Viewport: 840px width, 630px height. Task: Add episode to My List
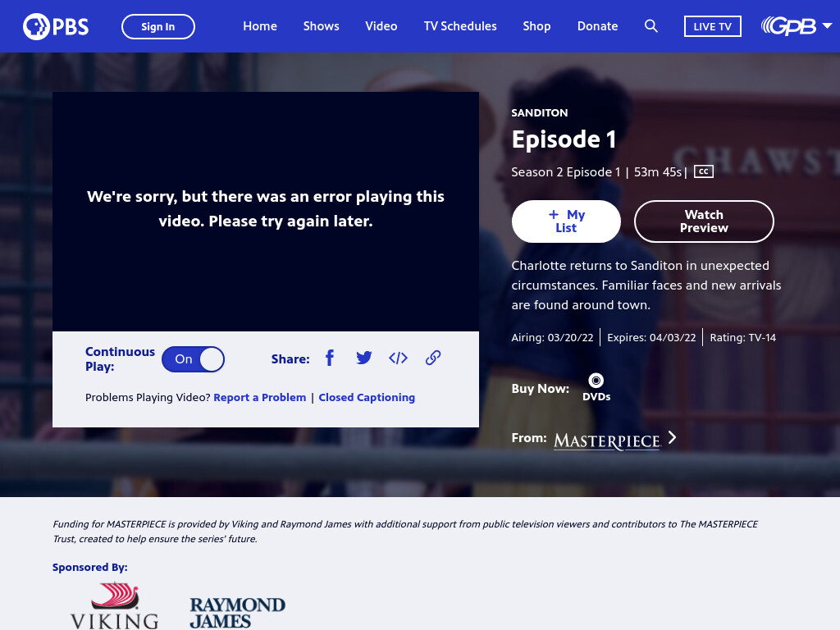(566, 221)
